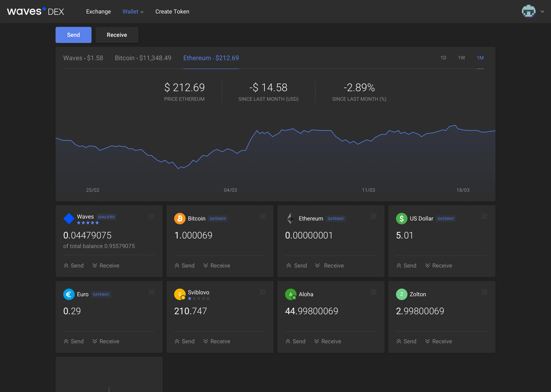Toggle the pin on Bitcoin card
Image resolution: width=551 pixels, height=392 pixels.
tap(262, 216)
